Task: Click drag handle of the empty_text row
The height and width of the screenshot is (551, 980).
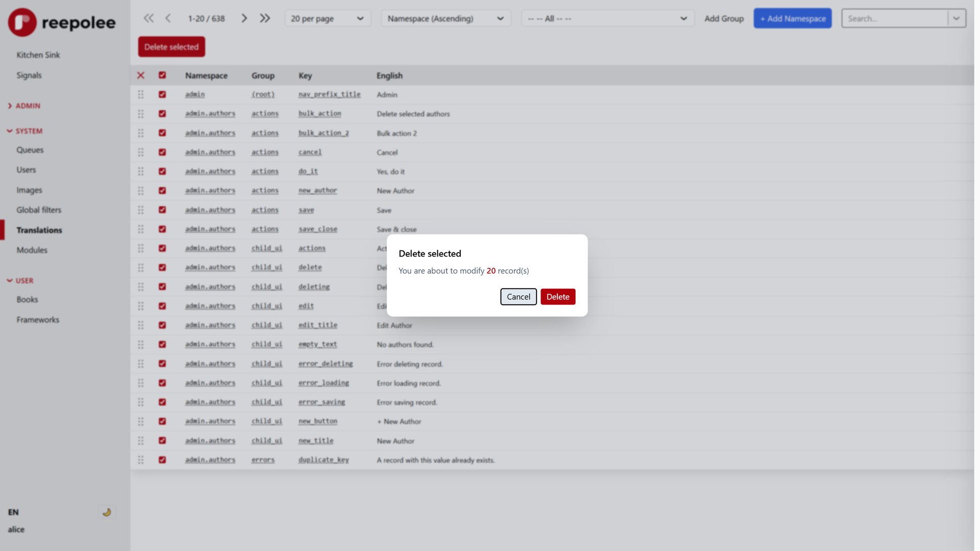Action: click(x=141, y=344)
